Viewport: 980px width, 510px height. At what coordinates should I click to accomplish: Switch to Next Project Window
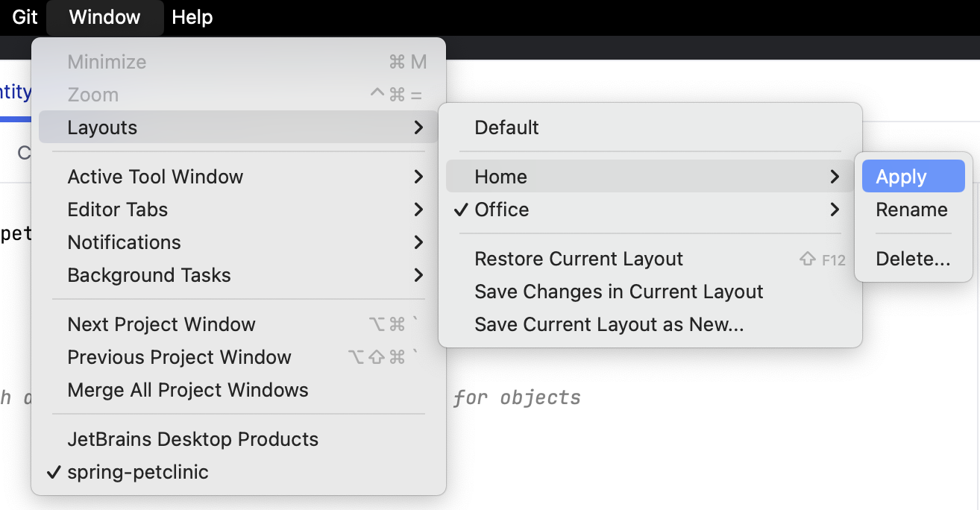161,324
